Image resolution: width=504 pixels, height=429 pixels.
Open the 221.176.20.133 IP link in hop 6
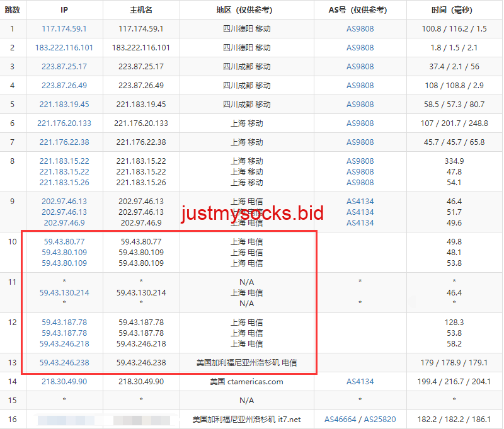[64, 123]
